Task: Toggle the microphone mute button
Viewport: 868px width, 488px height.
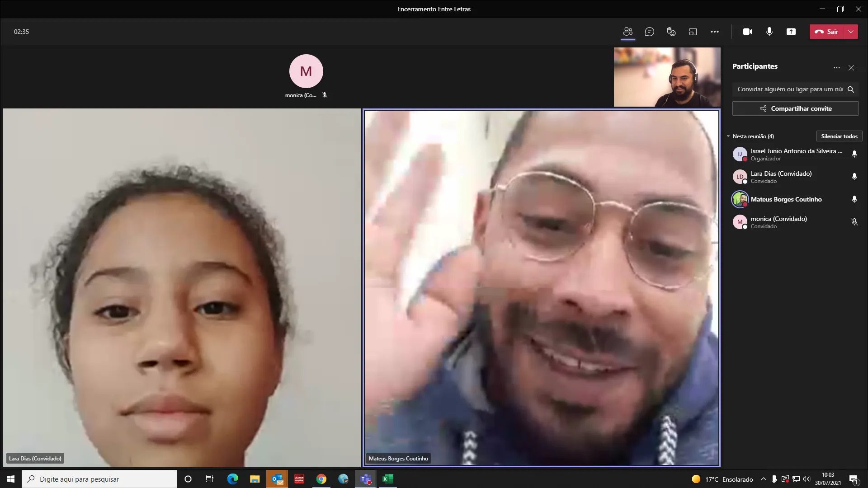Action: tap(769, 32)
